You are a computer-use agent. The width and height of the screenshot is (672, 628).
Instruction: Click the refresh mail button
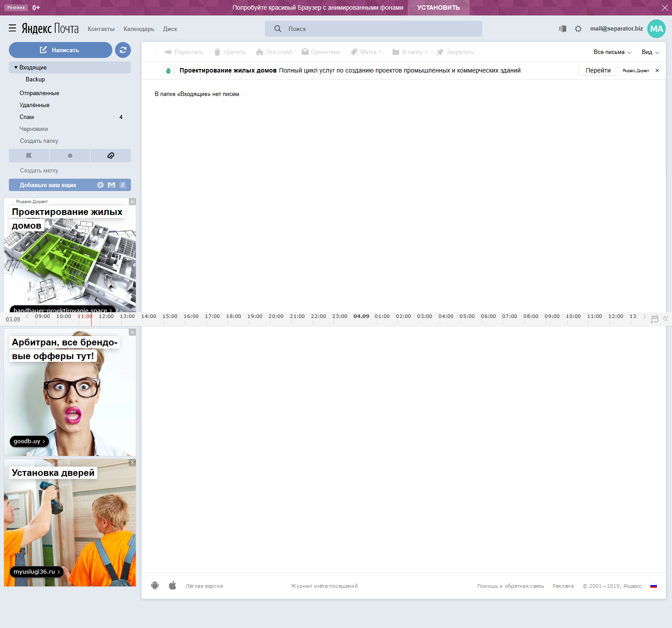[123, 50]
